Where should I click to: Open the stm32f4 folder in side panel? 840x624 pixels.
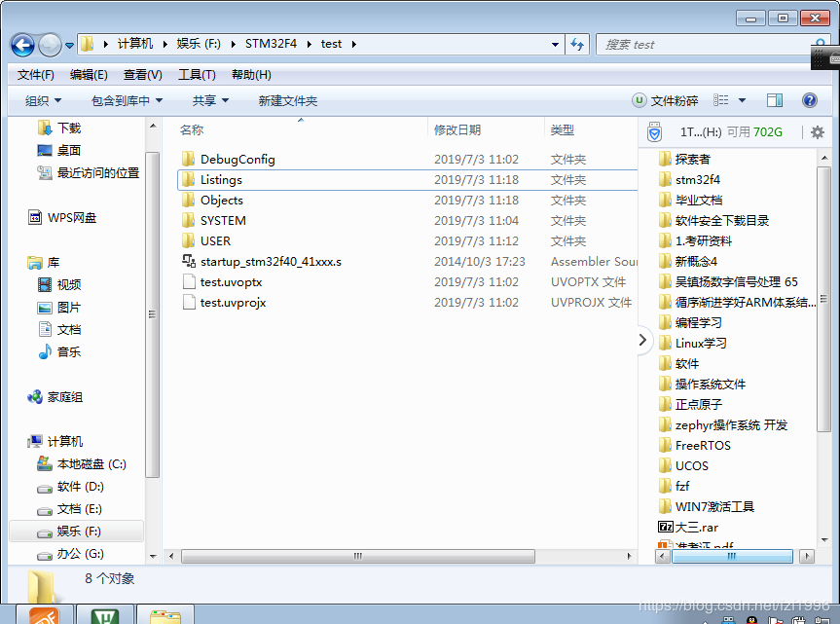coord(698,179)
